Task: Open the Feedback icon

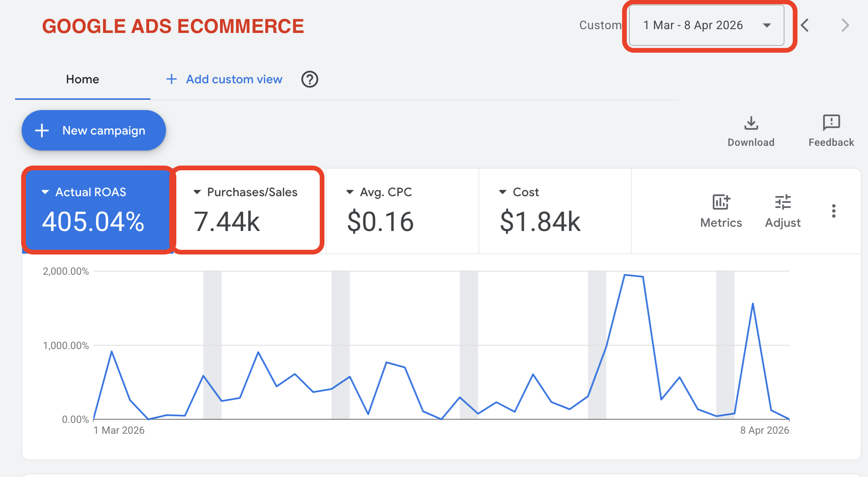Action: click(831, 123)
